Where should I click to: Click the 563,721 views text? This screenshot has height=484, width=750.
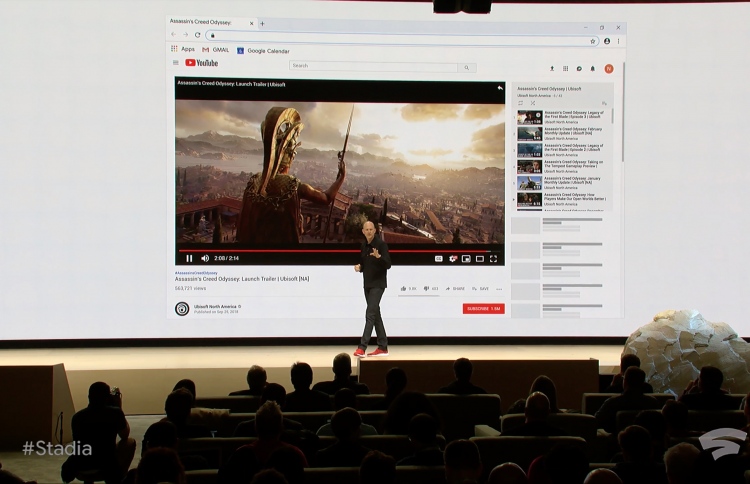(x=190, y=288)
